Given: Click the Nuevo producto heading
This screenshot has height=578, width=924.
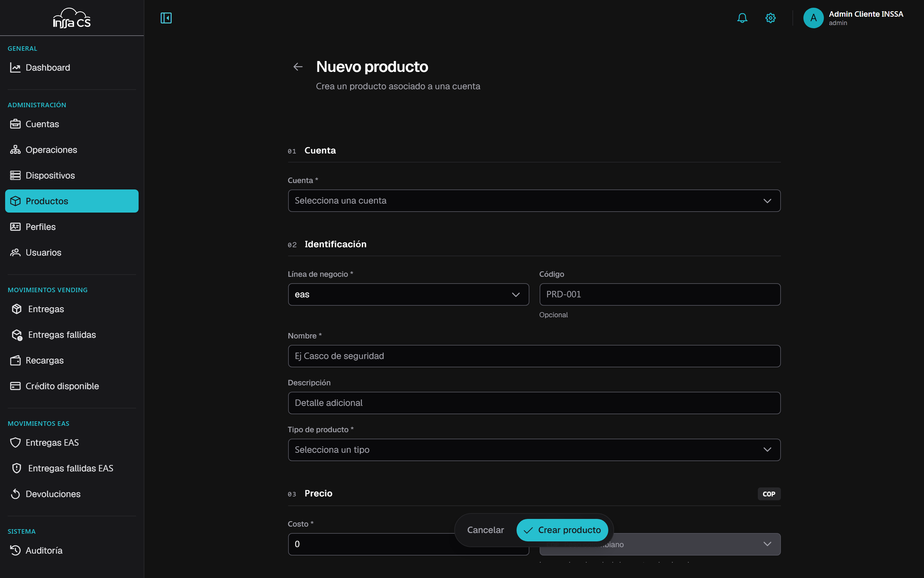Looking at the screenshot, I should coord(372,67).
